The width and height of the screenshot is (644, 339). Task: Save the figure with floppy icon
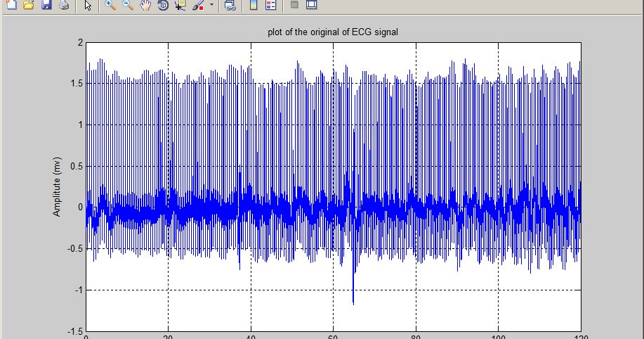click(x=46, y=4)
